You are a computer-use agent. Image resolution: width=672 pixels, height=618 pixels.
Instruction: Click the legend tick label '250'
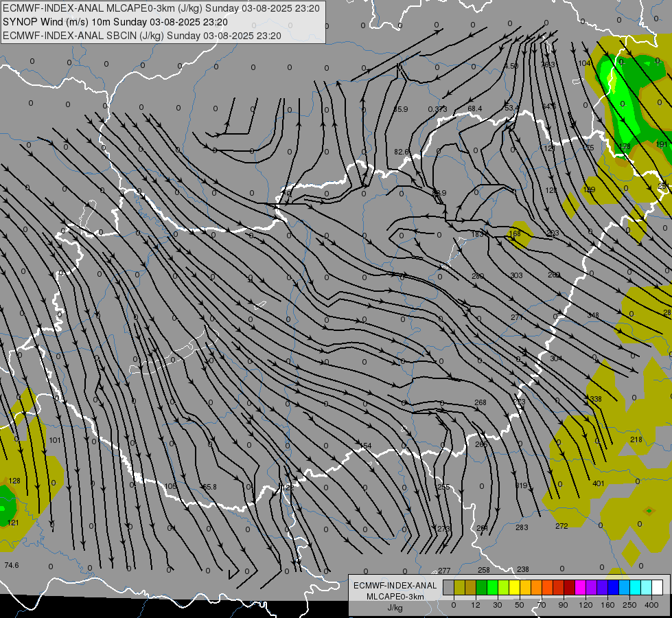coord(629,605)
